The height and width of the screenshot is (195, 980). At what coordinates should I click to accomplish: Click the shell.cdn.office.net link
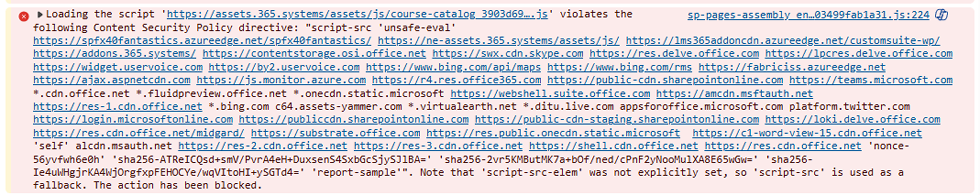pyautogui.click(x=613, y=146)
